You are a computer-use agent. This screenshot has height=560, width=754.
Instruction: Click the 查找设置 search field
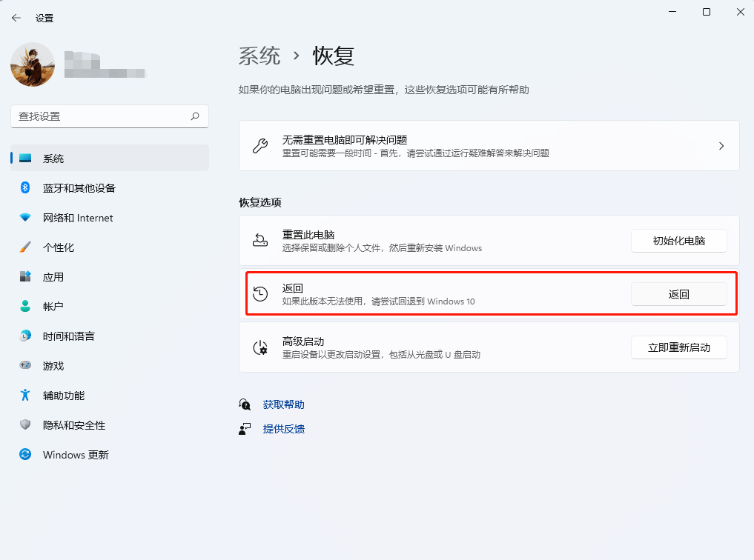[x=110, y=116]
